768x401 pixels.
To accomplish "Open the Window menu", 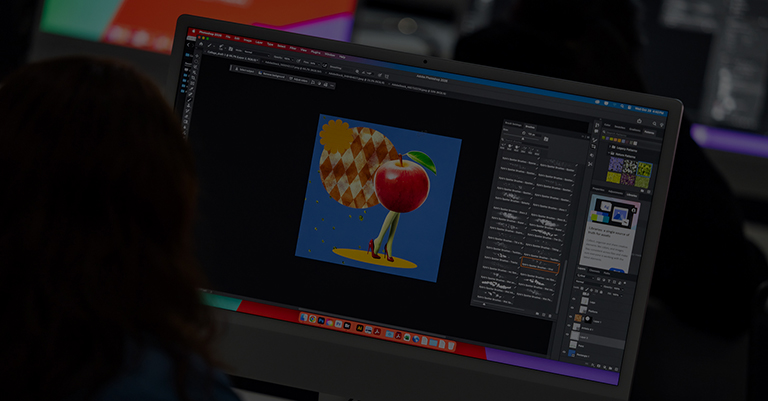I will pyautogui.click(x=330, y=54).
